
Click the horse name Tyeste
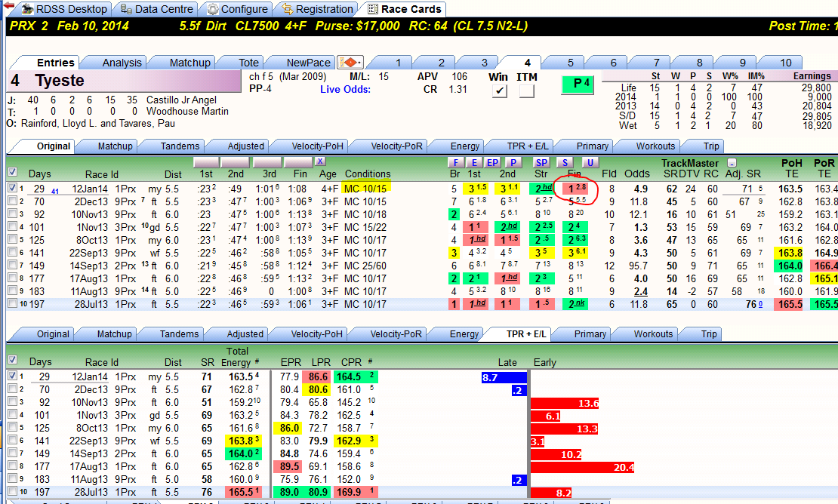click(x=60, y=81)
